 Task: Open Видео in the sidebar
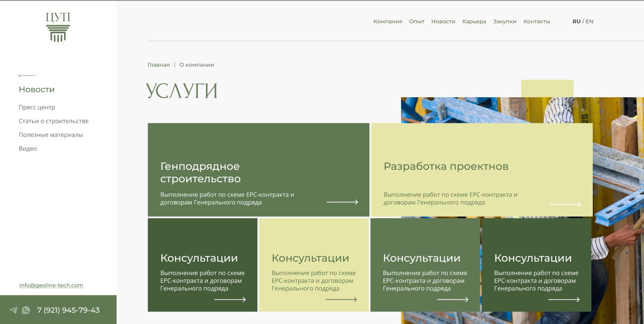coord(27,148)
